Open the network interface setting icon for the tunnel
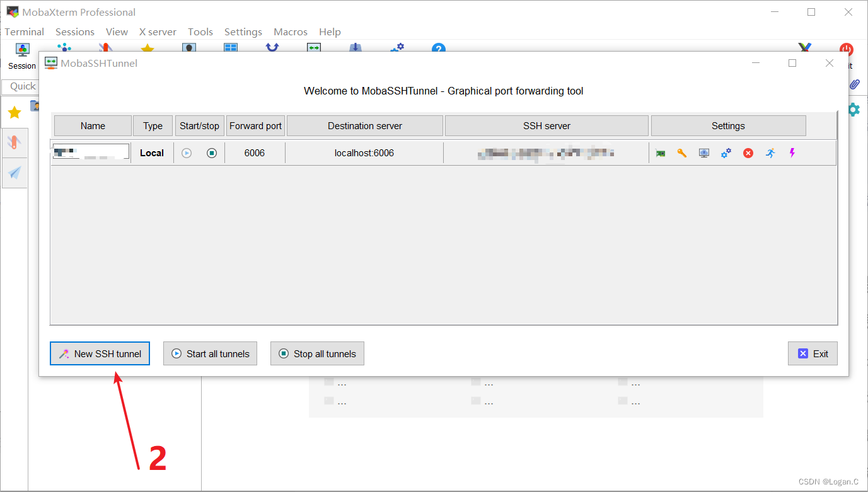 (x=660, y=153)
